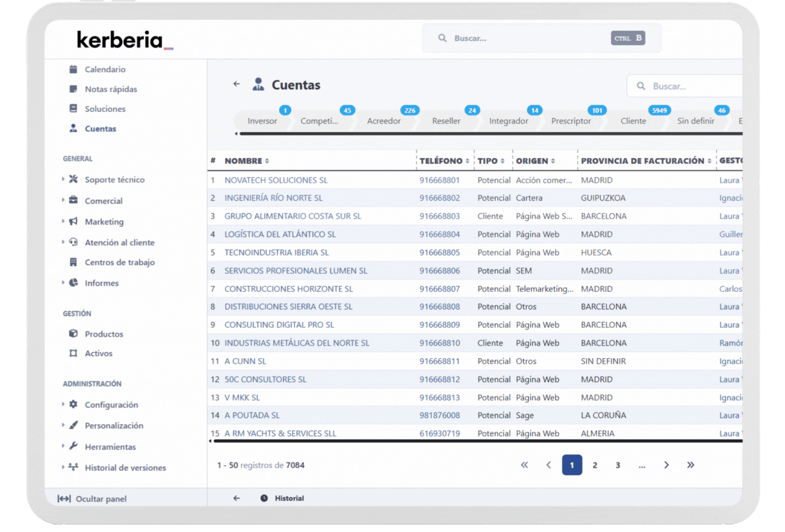The image size is (785, 532).
Task: Click the current page 1 button
Action: 572,465
